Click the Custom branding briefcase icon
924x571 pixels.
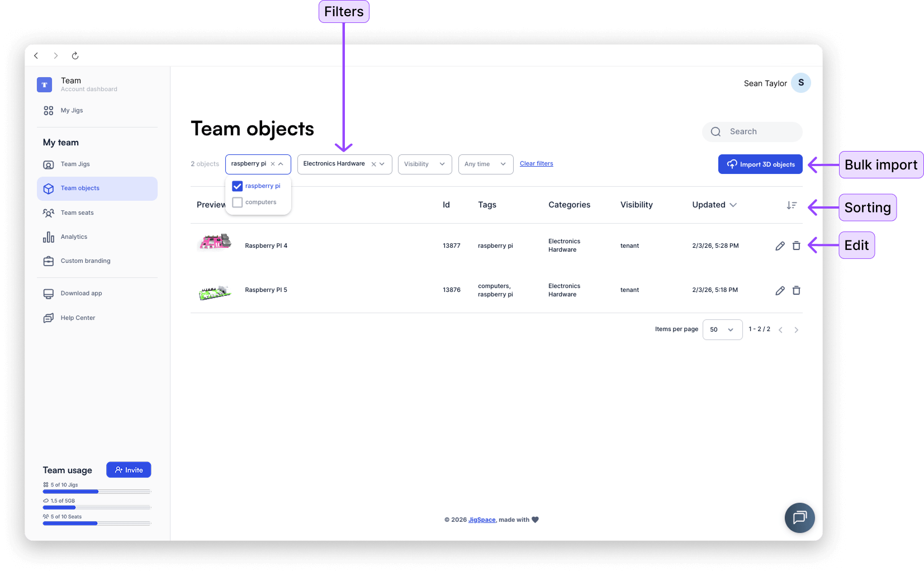(49, 261)
